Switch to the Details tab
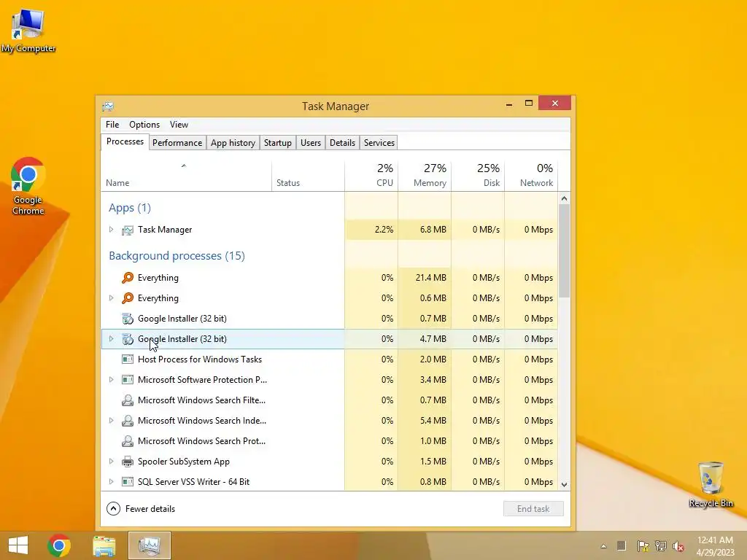Screen dimensions: 747x560 (343, 143)
